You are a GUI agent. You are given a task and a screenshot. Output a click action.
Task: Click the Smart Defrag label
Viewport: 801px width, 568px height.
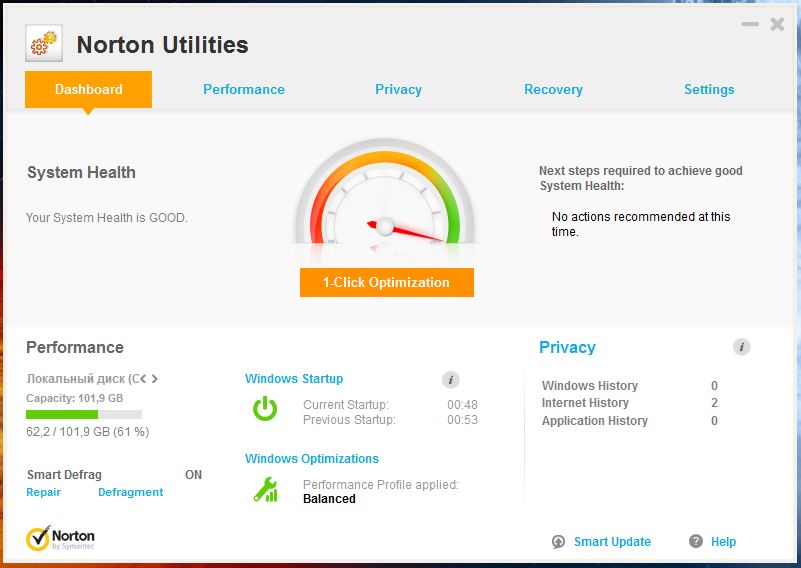[64, 475]
